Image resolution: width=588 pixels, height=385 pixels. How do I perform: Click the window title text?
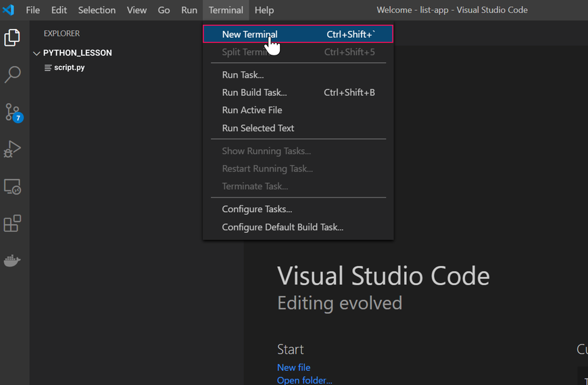pos(452,10)
